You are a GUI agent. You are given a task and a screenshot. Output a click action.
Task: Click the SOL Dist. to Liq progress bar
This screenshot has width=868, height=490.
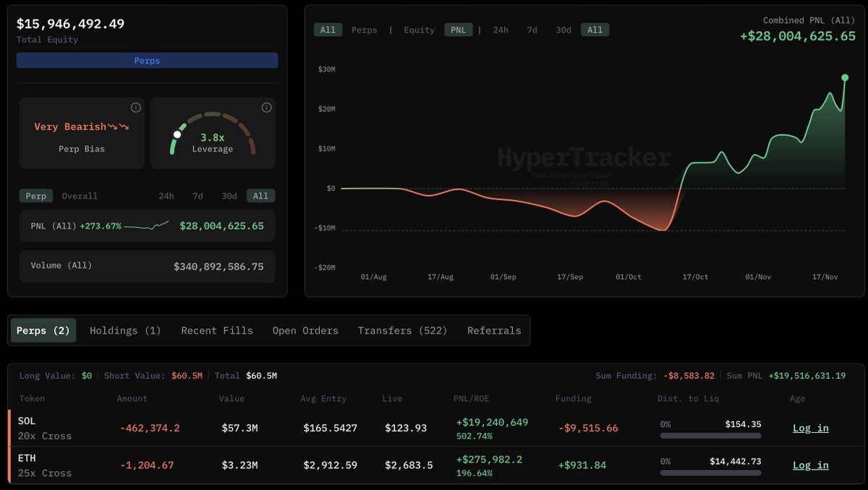coord(710,436)
